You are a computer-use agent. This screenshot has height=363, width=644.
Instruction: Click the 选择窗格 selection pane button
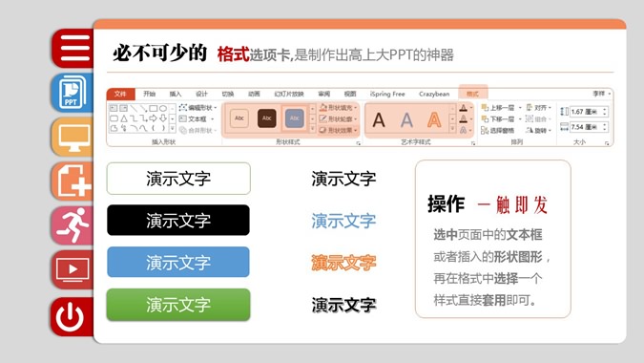[498, 130]
